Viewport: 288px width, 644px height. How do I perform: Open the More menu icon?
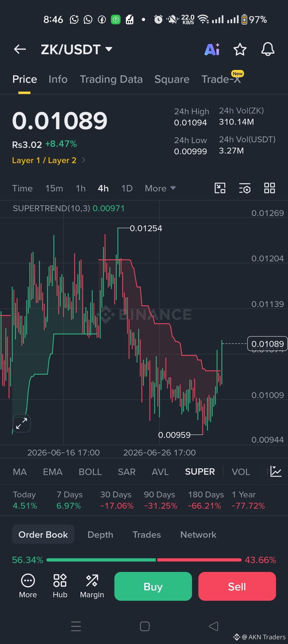tap(28, 586)
